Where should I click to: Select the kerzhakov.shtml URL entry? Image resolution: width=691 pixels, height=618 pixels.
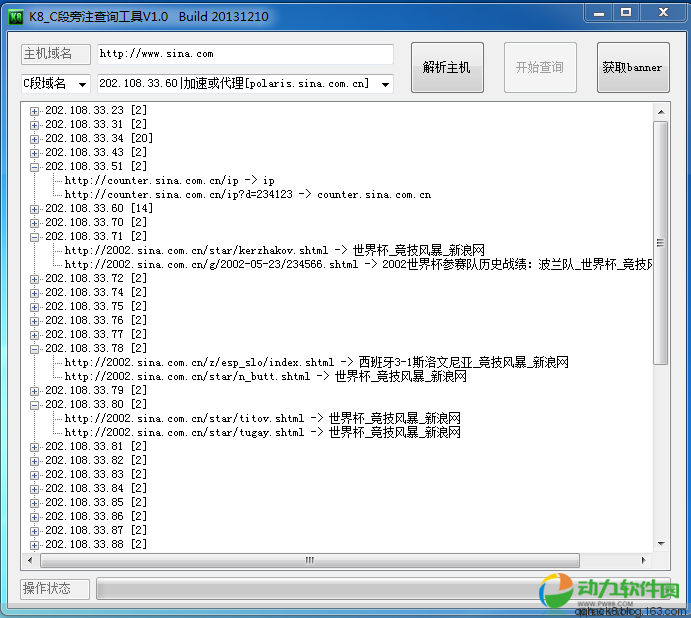pos(274,250)
